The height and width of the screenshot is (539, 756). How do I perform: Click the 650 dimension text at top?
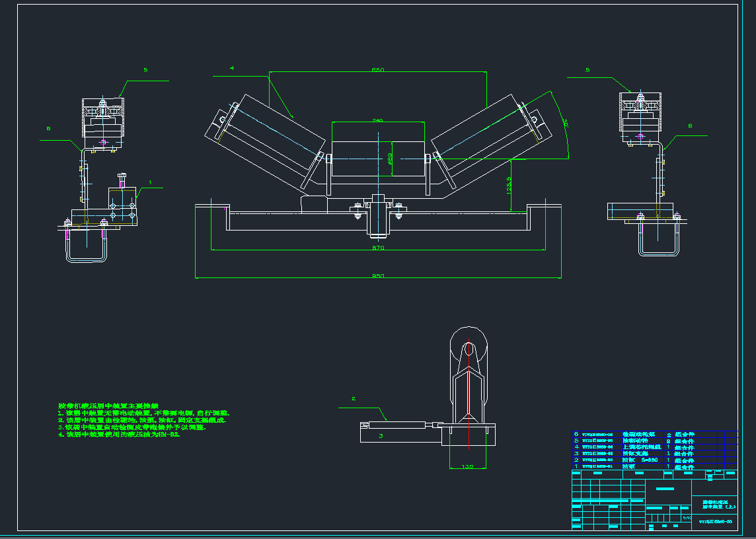click(x=377, y=69)
